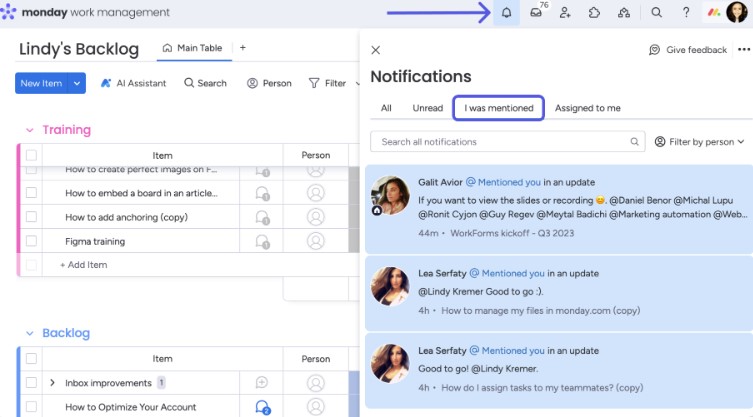Assign person to 'How to Optimize Your Account'
Image resolution: width=753 pixels, height=417 pixels.
(316, 407)
